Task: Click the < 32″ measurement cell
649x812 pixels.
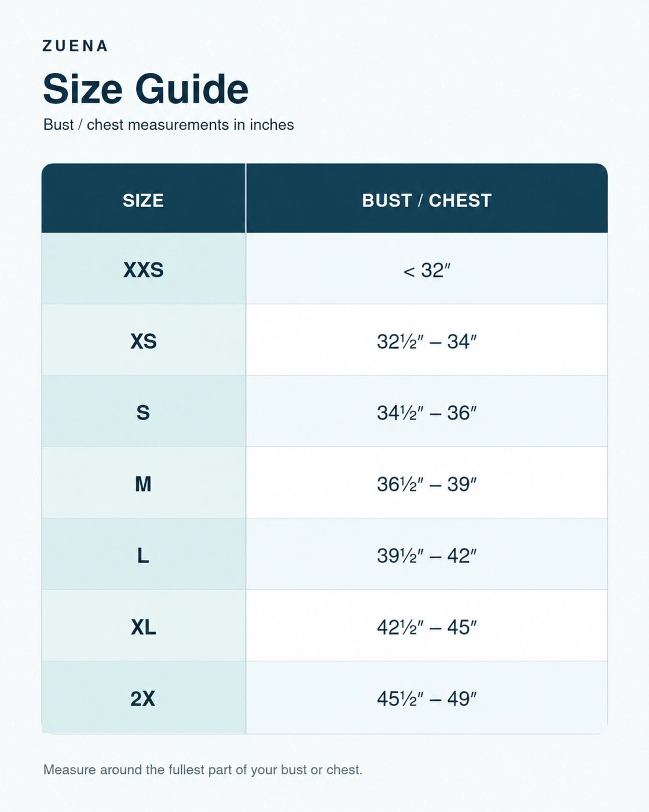Action: pos(427,269)
